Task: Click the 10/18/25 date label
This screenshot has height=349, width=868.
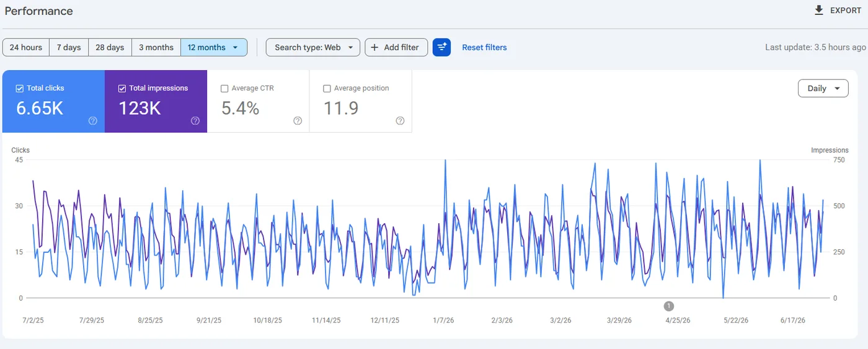Action: pos(268,320)
